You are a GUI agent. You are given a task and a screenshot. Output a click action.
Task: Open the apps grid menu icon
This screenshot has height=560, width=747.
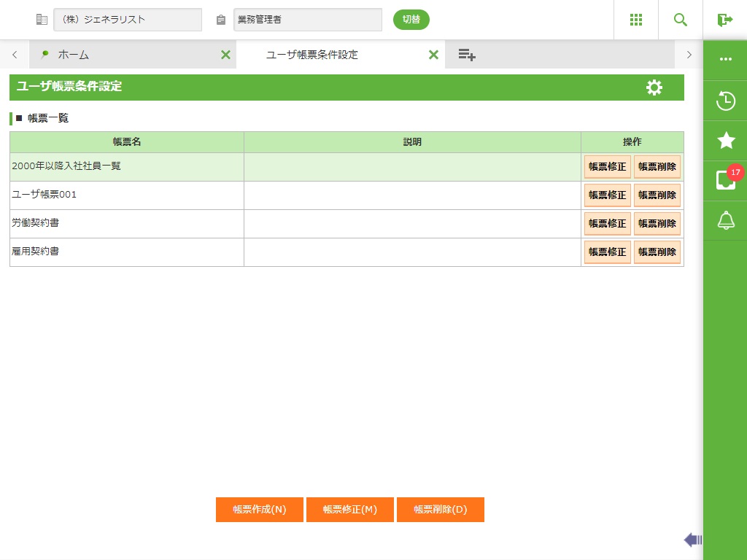(635, 20)
